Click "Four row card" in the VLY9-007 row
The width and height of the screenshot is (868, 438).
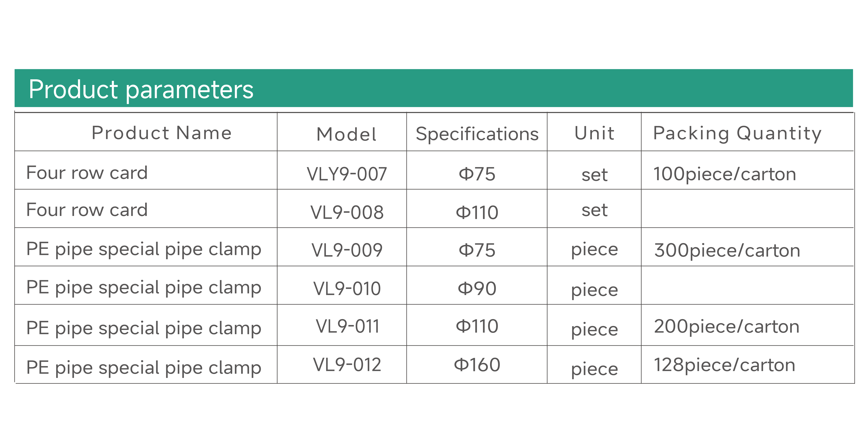(x=87, y=173)
